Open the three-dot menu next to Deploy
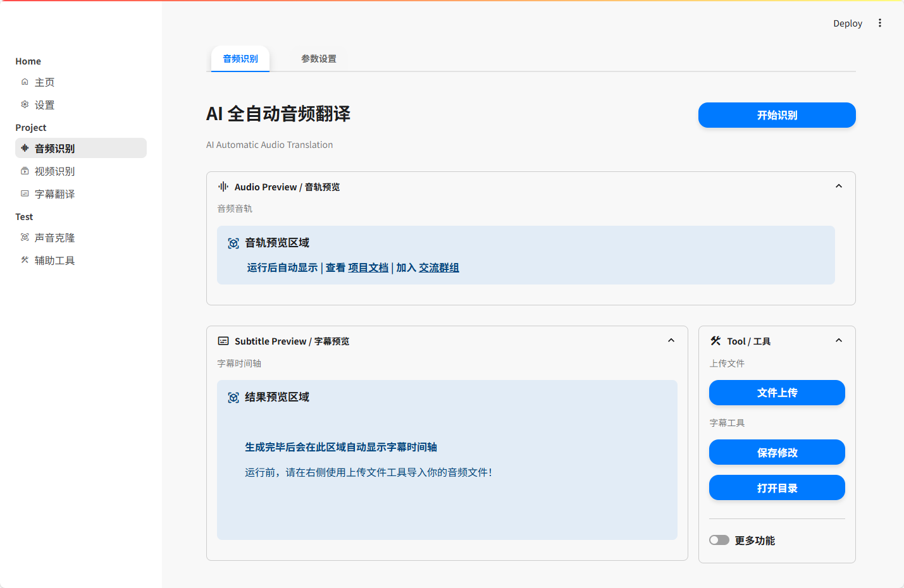904x588 pixels. point(879,23)
